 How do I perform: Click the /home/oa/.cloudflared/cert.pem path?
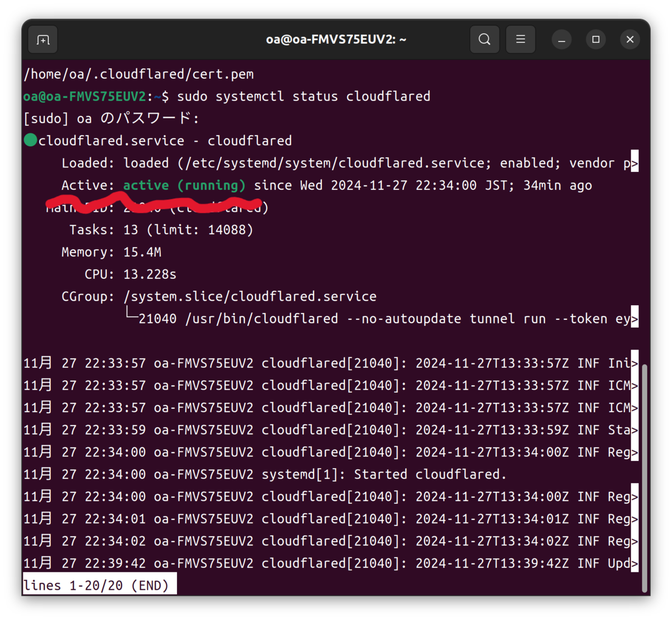point(139,74)
